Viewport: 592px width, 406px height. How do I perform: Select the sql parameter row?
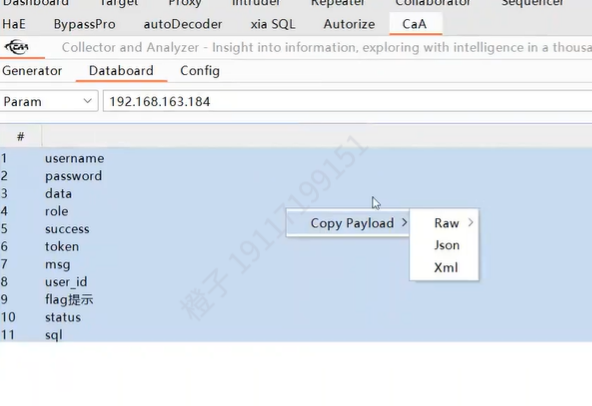(296, 335)
